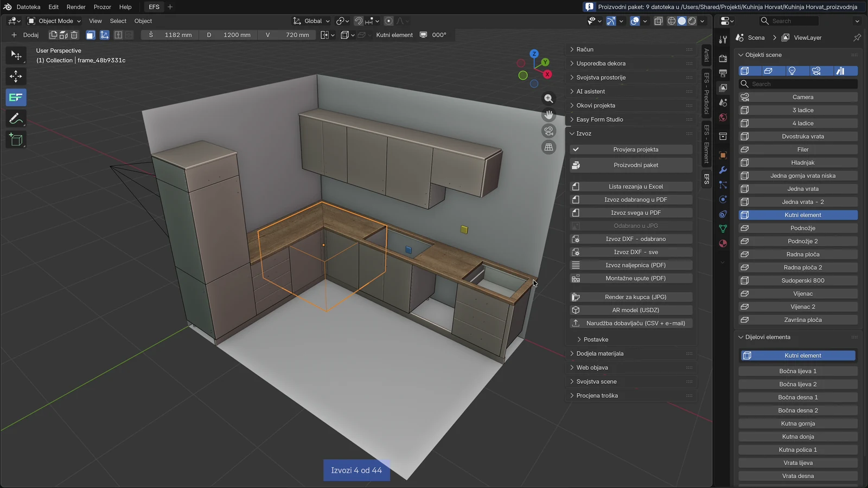Click the delete trash icon in header

(74, 35)
